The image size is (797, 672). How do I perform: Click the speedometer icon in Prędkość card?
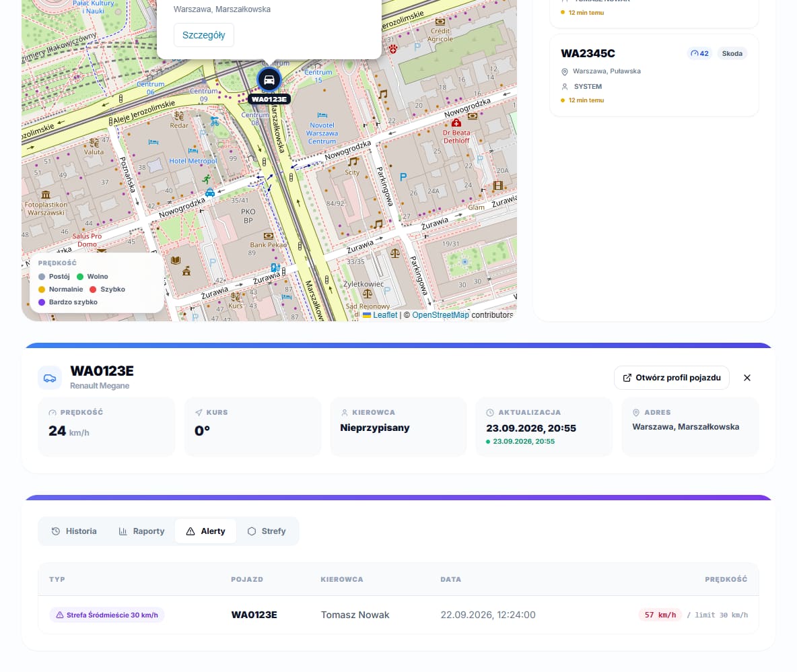click(53, 413)
